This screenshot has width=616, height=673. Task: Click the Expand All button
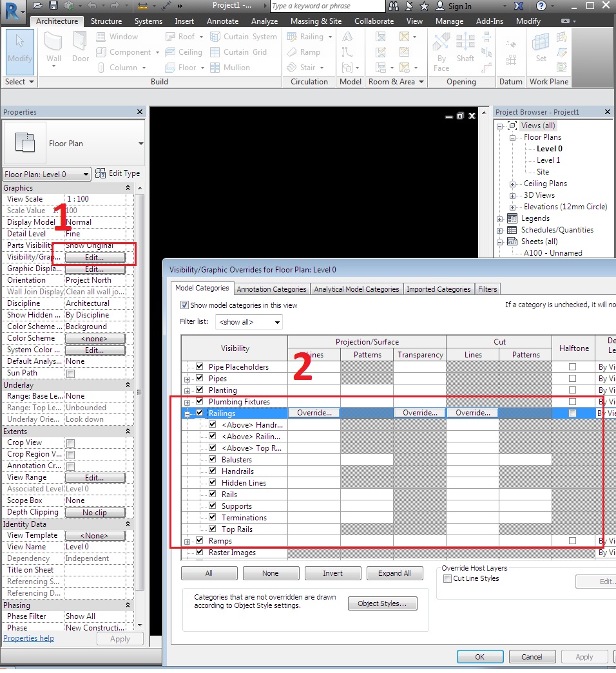tap(394, 573)
